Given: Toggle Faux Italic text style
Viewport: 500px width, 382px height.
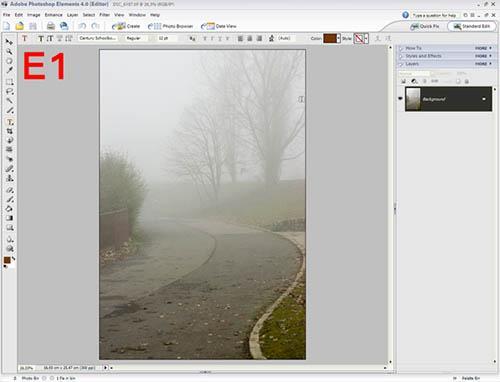Looking at the screenshot, I should coord(212,39).
